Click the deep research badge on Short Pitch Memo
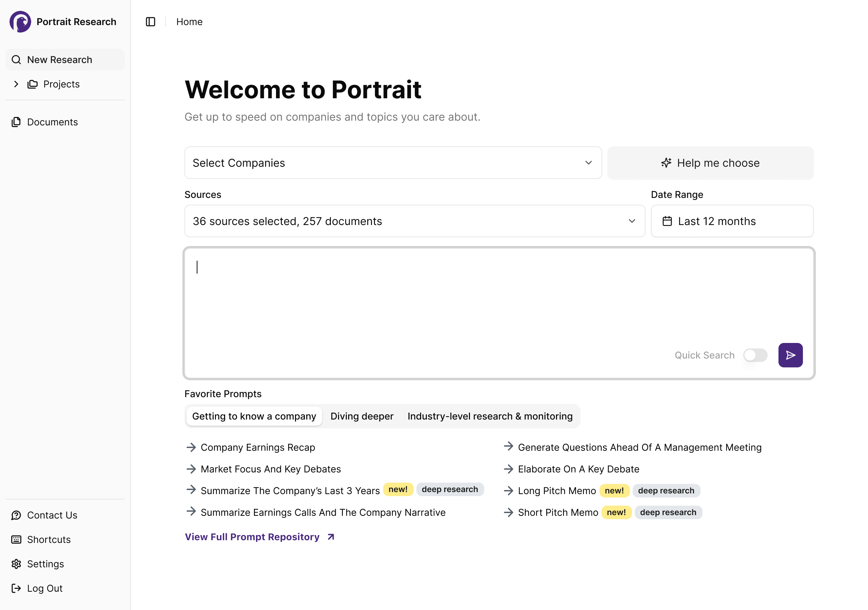Image resolution: width=868 pixels, height=610 pixels. tap(668, 512)
